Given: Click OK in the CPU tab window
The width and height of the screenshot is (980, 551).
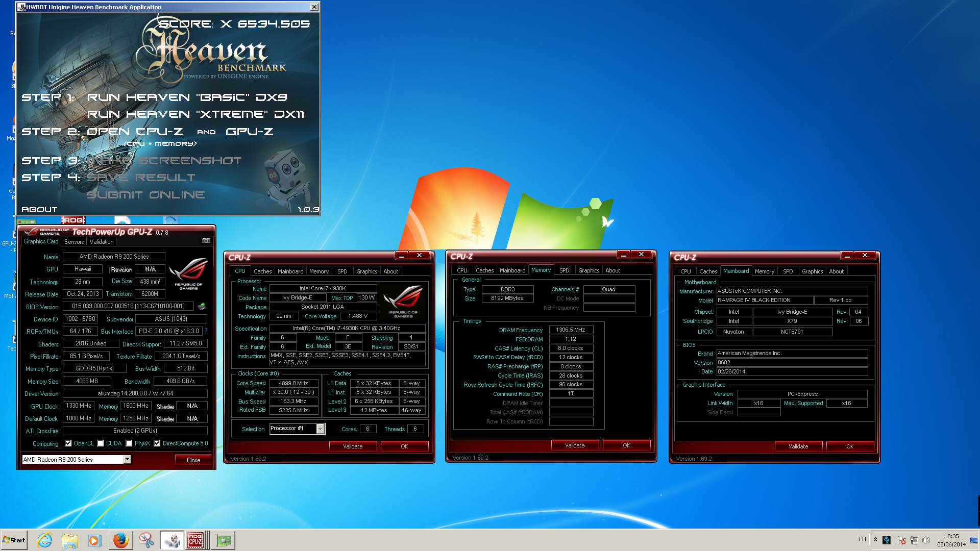Looking at the screenshot, I should 404,446.
